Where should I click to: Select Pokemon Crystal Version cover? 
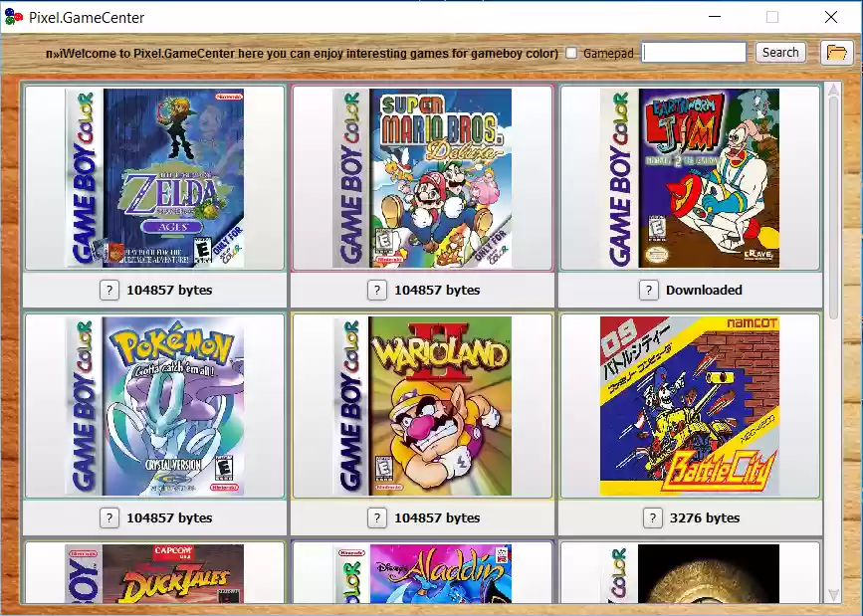pyautogui.click(x=154, y=406)
